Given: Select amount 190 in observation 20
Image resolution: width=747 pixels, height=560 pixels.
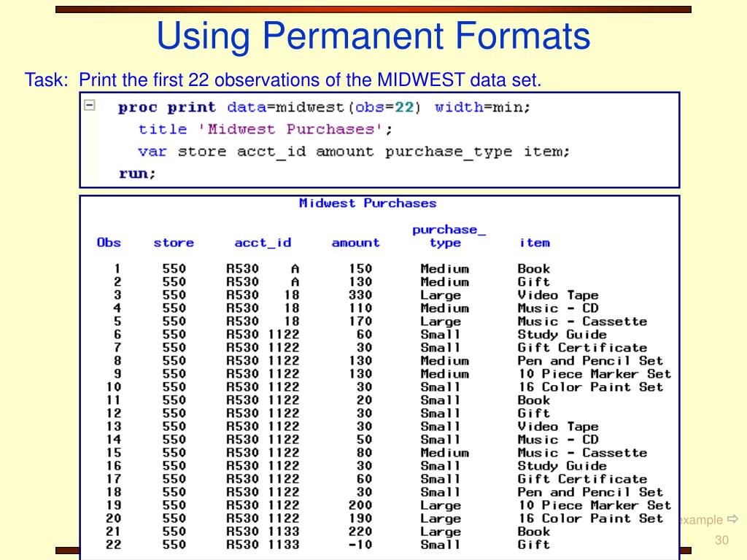Looking at the screenshot, I should [360, 518].
